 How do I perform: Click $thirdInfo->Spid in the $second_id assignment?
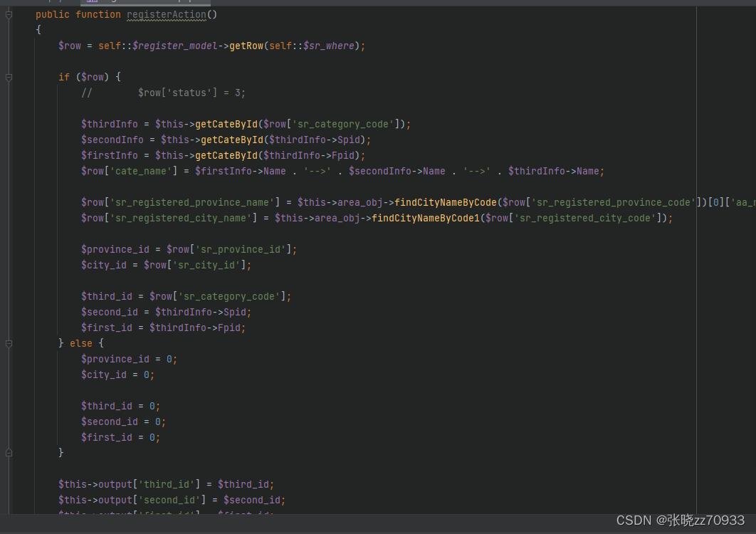(201, 312)
